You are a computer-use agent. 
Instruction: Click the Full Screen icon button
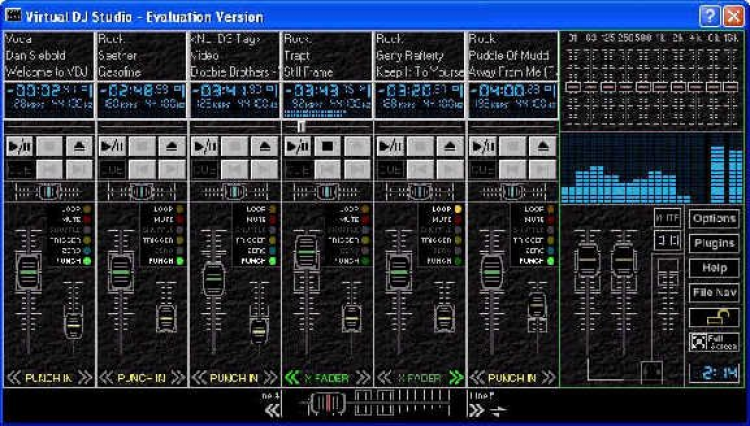[x=714, y=342]
